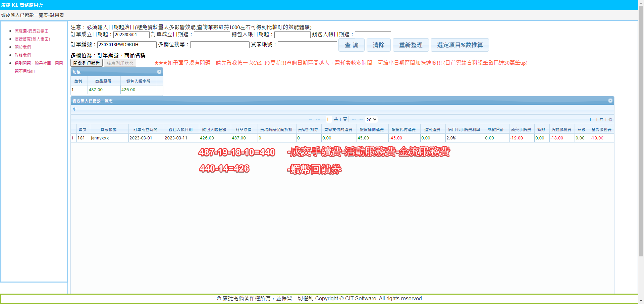The height and width of the screenshot is (304, 644).
Task: Click 選定項目%數推算 button
Action: [460, 45]
